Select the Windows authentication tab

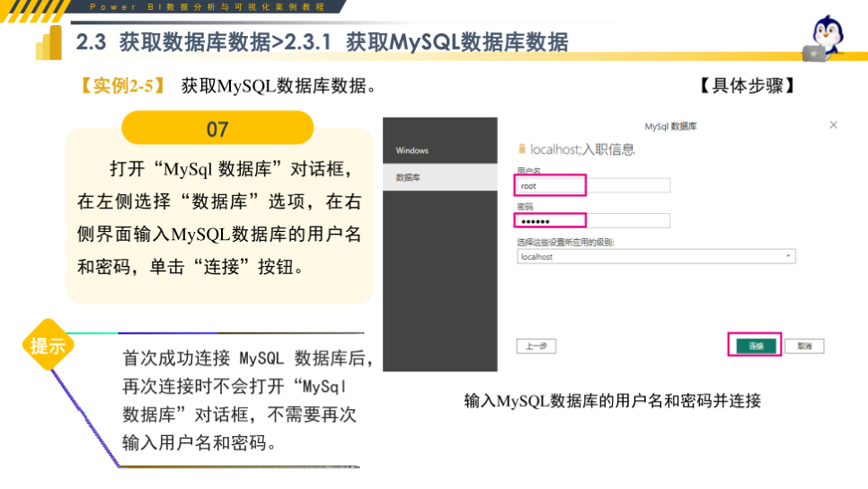[440, 150]
